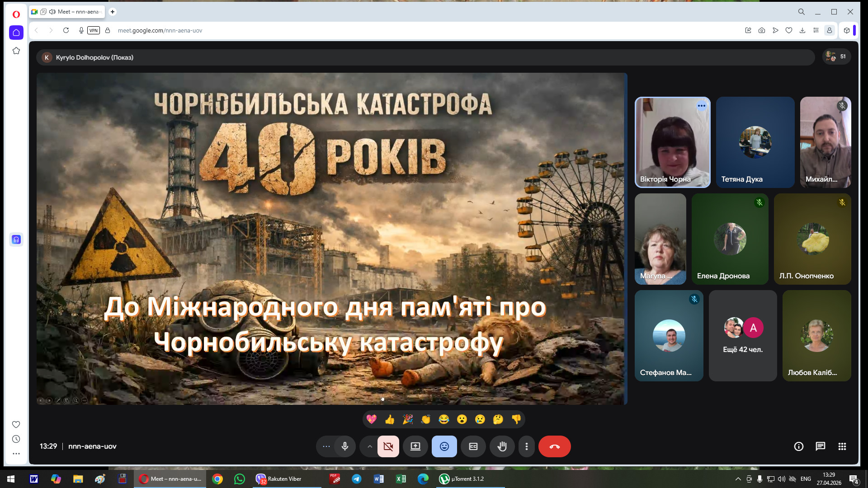This screenshot has height=488, width=868.
Task: Toggle closed captions
Action: click(473, 446)
